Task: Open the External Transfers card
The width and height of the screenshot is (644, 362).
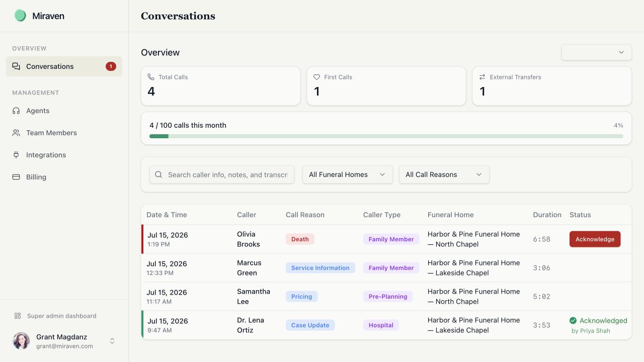Action: pos(552,86)
